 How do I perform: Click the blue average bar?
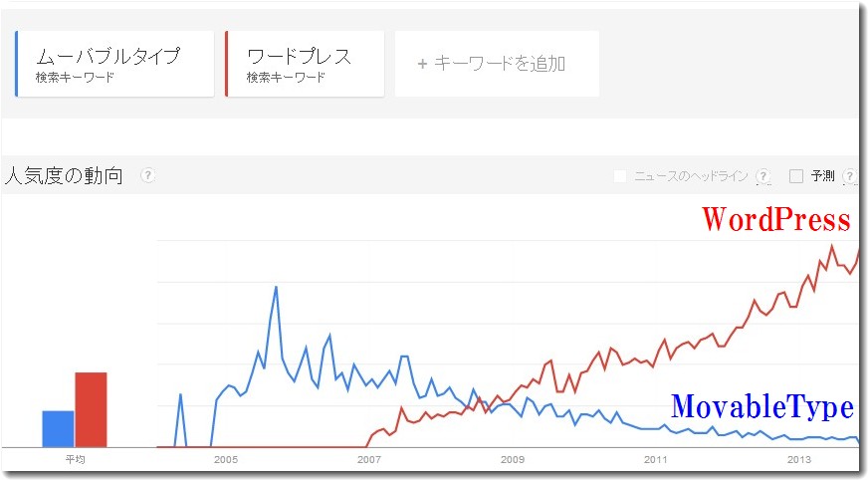coord(58,428)
